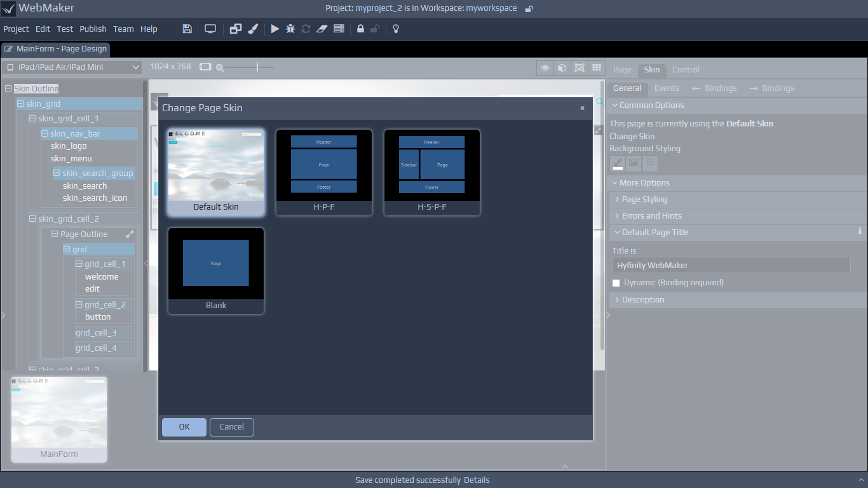Image resolution: width=868 pixels, height=488 pixels.
Task: Open the Team menu
Action: tap(123, 29)
